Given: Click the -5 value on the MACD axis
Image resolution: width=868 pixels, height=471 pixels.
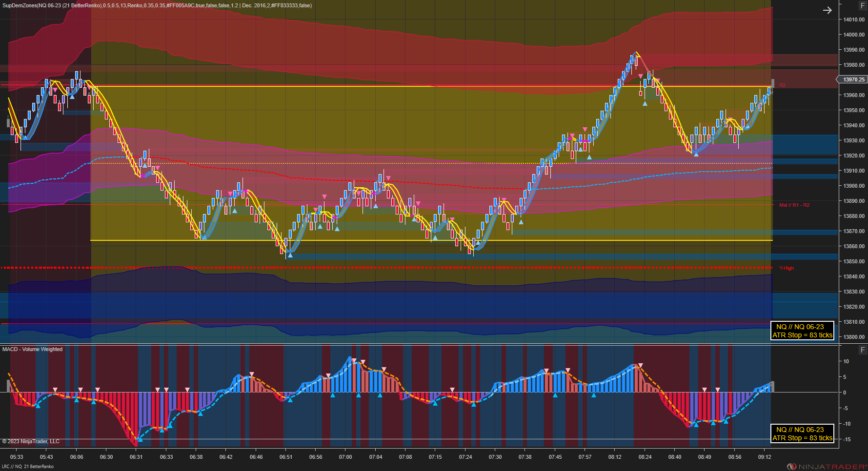Looking at the screenshot, I should click(846, 408).
